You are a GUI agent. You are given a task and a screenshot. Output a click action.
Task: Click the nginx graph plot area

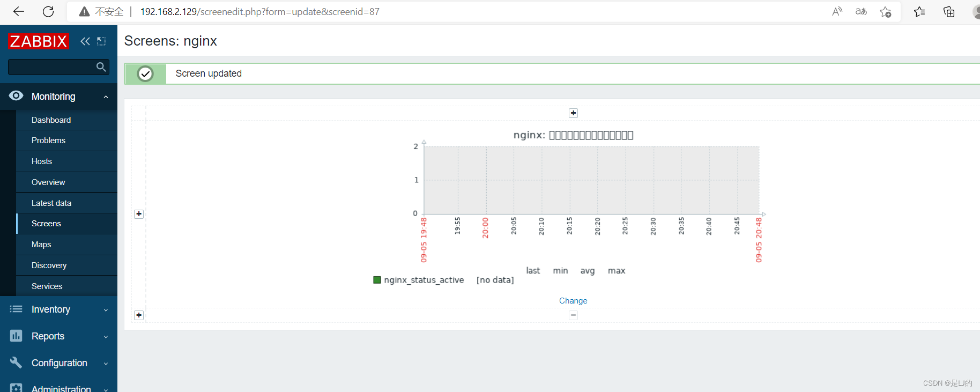click(x=591, y=180)
